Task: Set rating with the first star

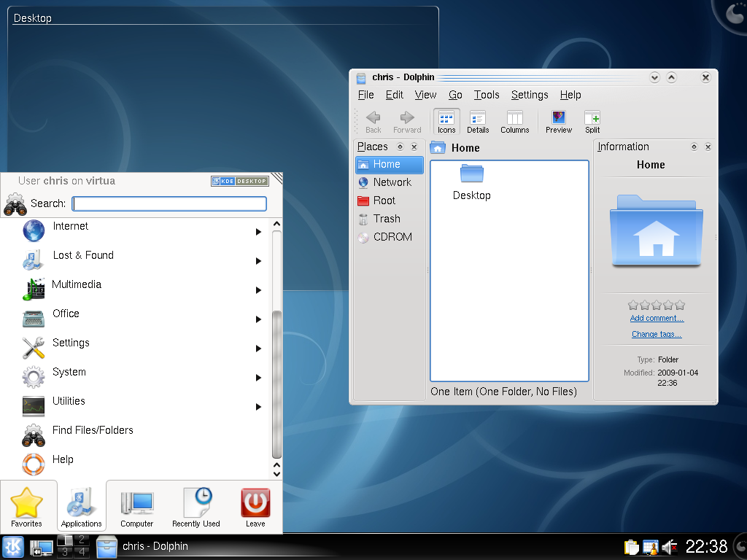Action: (633, 305)
